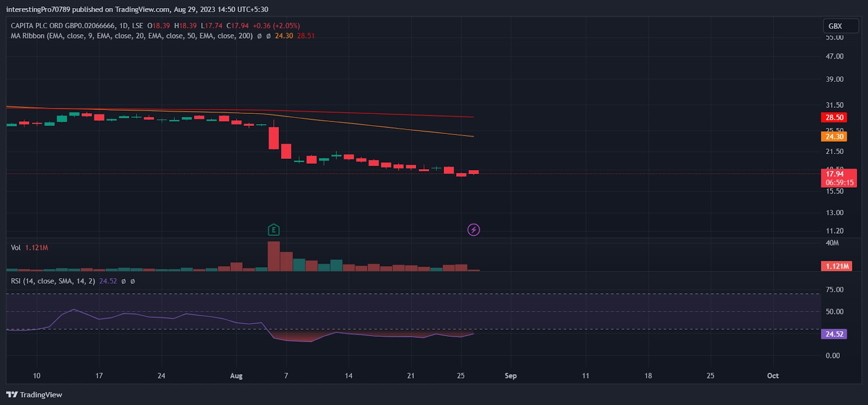Click the +0.36 (+2.05%) change value
This screenshot has height=405, width=868.
[x=276, y=25]
